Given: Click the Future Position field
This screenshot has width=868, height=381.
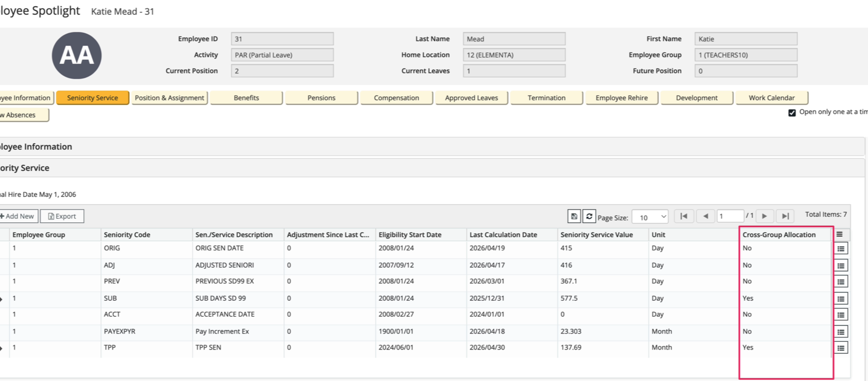Looking at the screenshot, I should pyautogui.click(x=746, y=71).
